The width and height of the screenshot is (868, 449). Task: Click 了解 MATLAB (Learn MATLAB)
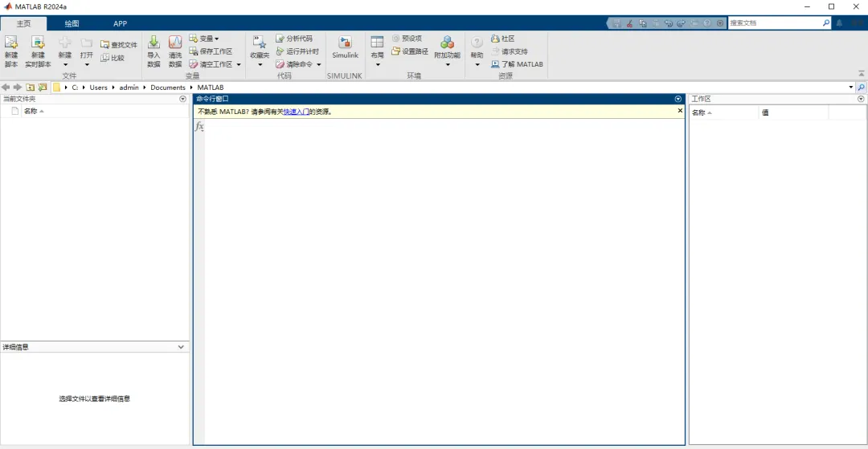[x=517, y=64]
